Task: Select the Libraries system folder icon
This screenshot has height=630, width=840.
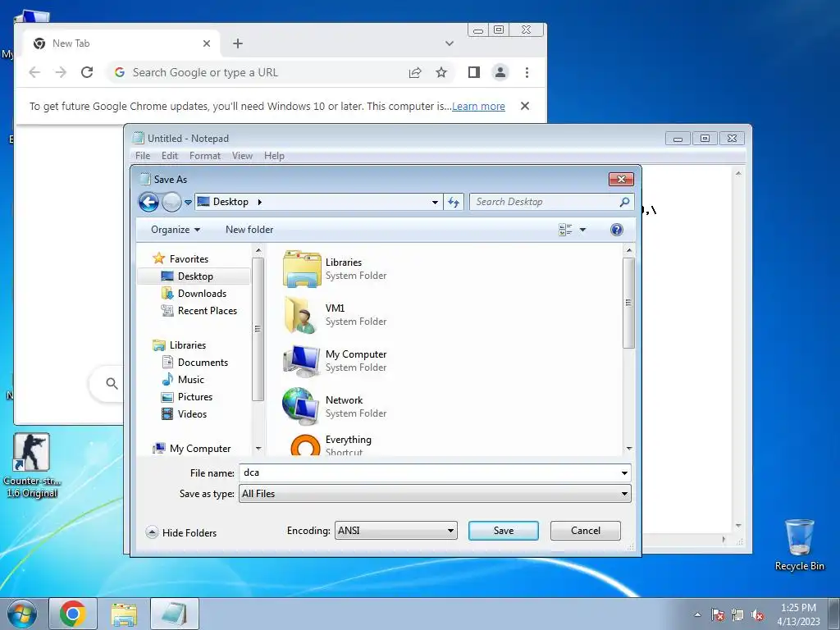Action: (x=302, y=268)
